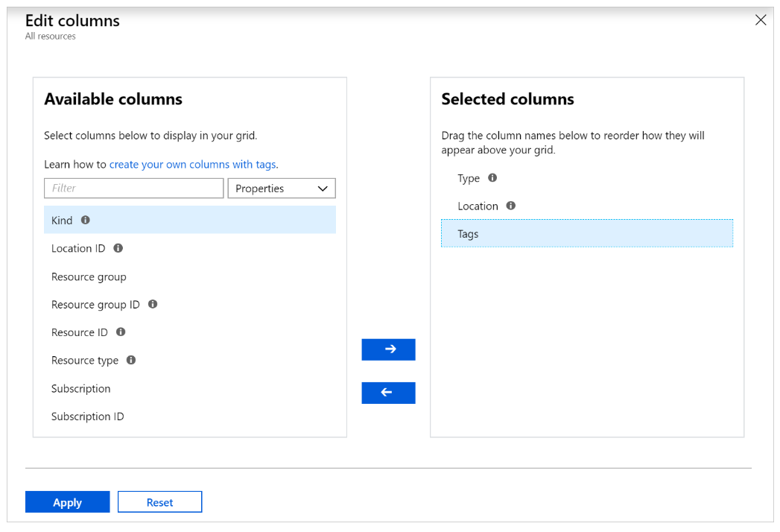Click the info icon beside Resource group ID
The height and width of the screenshot is (532, 780).
153,304
